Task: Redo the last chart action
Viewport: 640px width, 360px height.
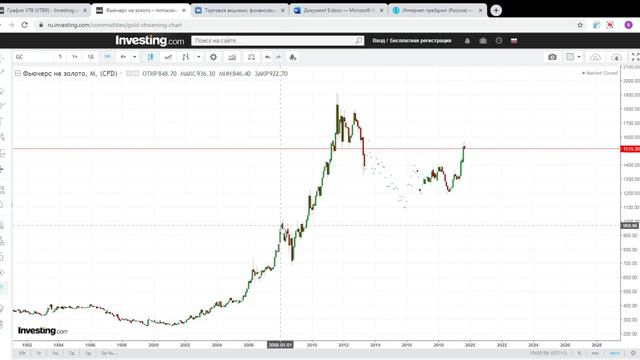Action: point(278,57)
